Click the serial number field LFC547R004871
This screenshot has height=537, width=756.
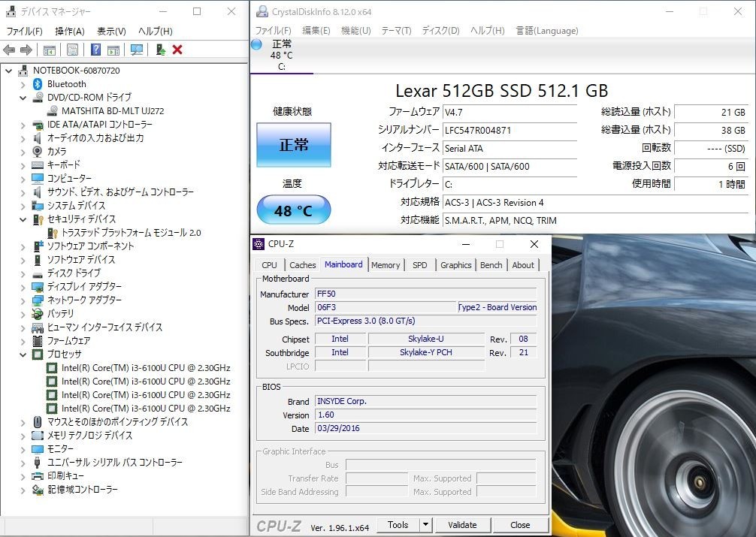[x=510, y=130]
